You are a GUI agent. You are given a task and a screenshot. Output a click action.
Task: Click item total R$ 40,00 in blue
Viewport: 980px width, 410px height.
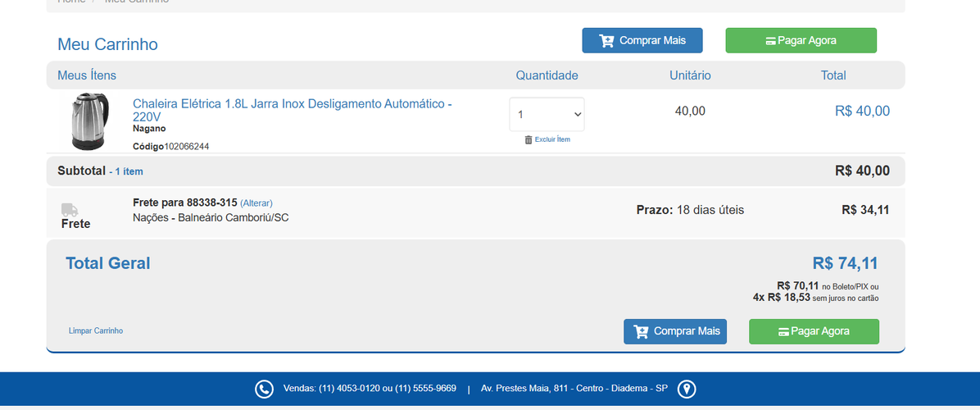863,112
